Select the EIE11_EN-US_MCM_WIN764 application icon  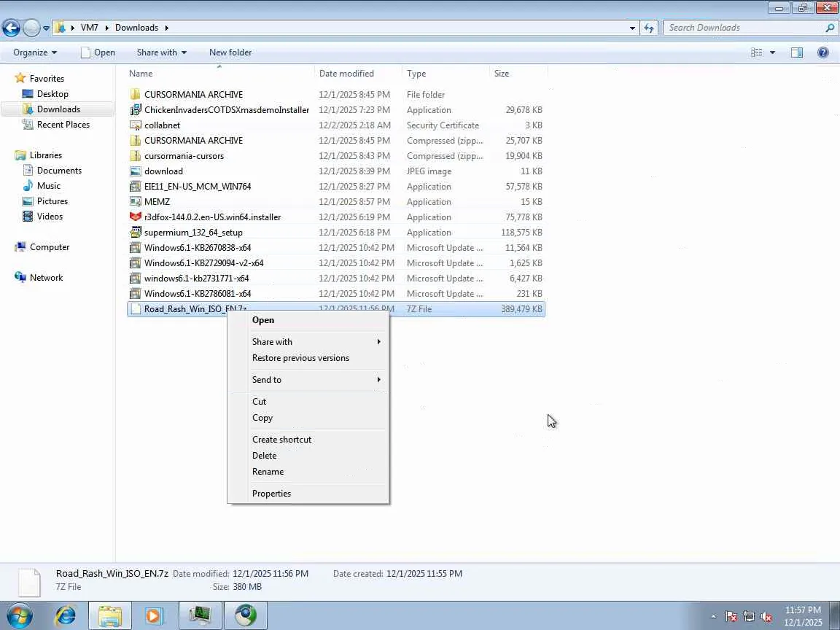coord(136,187)
